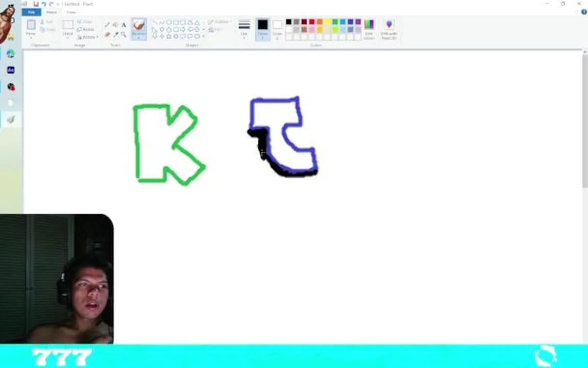The width and height of the screenshot is (588, 368).
Task: Choose the Curve shape
Action: pos(162,22)
